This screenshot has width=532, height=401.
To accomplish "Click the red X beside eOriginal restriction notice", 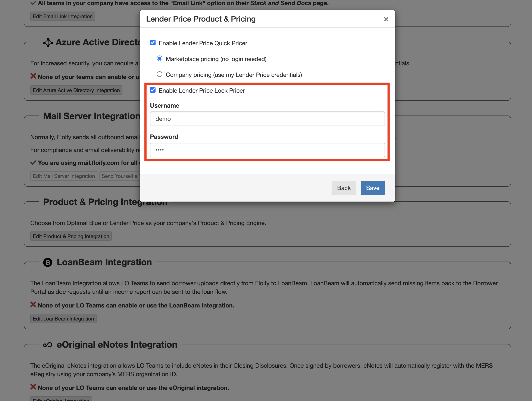I will click(33, 387).
